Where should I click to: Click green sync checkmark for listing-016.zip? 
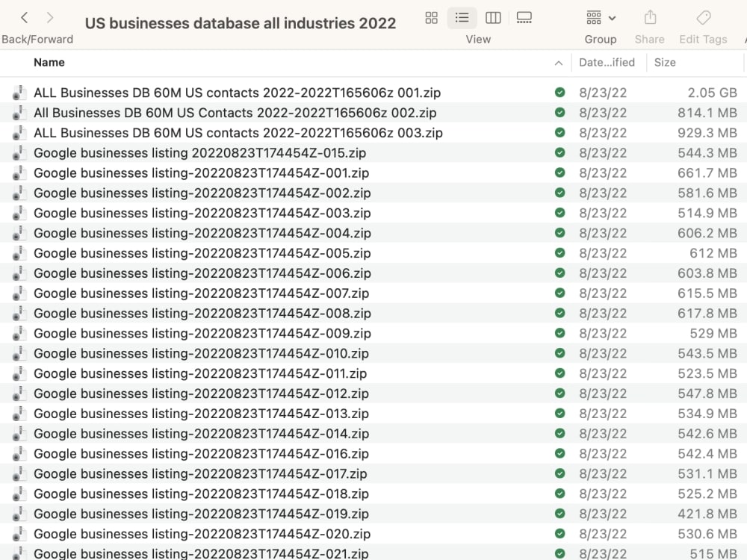(560, 453)
